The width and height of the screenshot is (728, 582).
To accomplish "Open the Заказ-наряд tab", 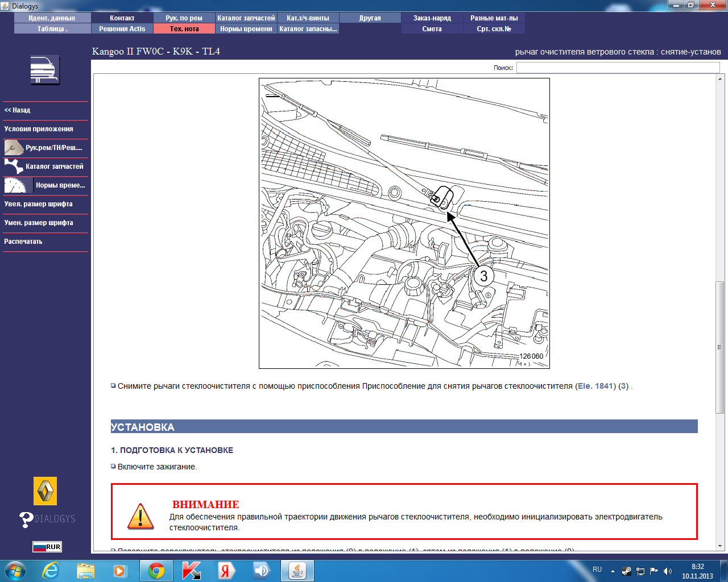I will coord(432,18).
